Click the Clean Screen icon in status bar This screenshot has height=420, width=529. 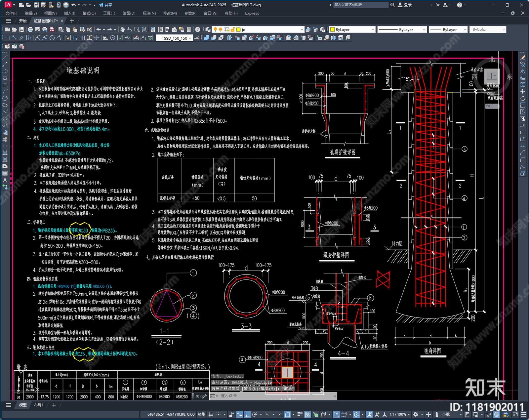pyautogui.click(x=515, y=414)
